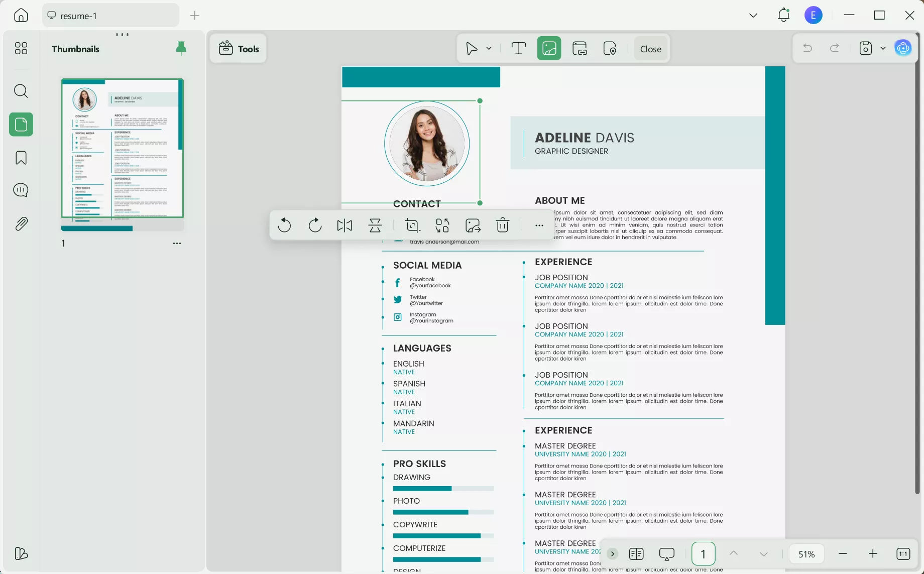Open more image editing options
Image resolution: width=924 pixels, height=574 pixels.
point(539,225)
